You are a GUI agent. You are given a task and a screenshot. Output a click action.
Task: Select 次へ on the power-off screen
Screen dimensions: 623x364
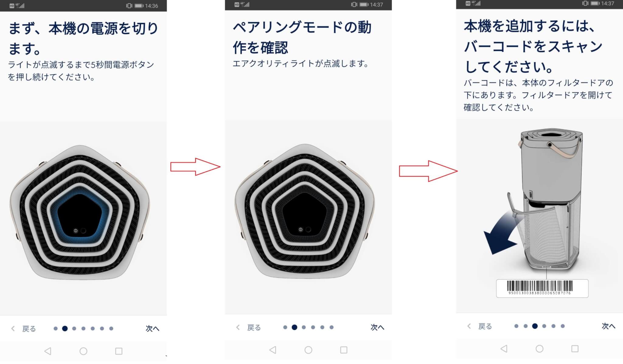[x=152, y=328]
